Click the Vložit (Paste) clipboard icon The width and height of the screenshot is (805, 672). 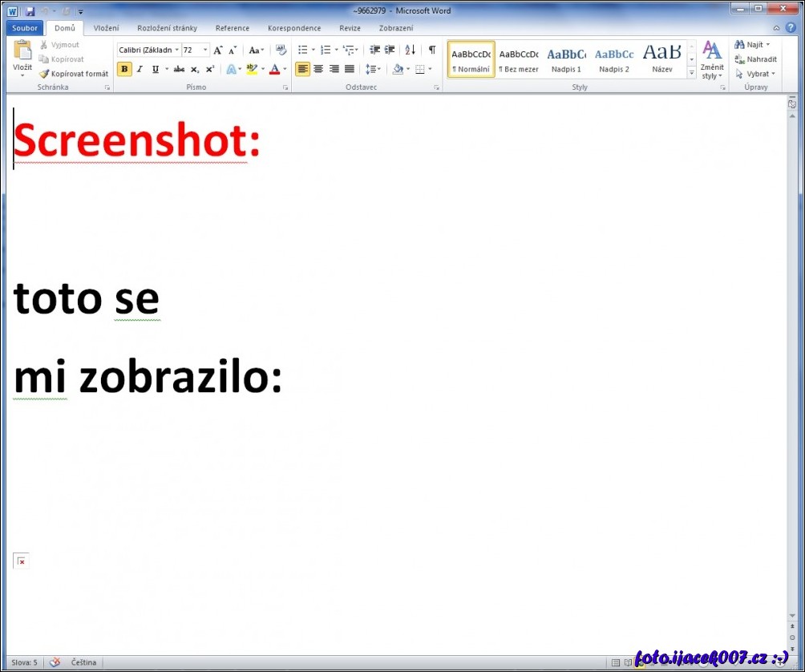tap(22, 51)
